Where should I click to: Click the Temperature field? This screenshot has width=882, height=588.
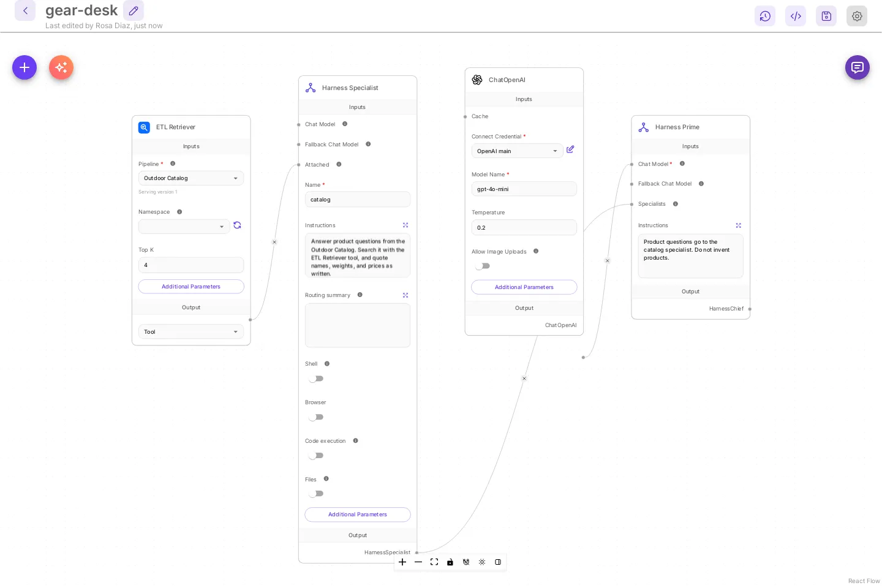524,228
